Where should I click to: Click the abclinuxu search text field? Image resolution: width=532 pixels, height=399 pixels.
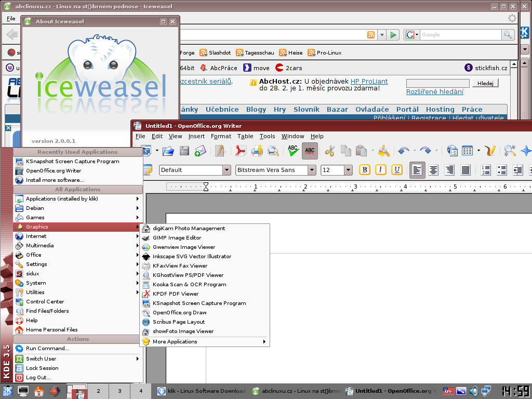pyautogui.click(x=437, y=83)
